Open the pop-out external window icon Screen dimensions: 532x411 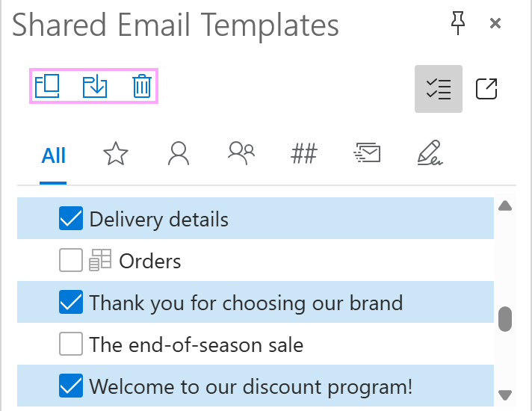coord(486,89)
